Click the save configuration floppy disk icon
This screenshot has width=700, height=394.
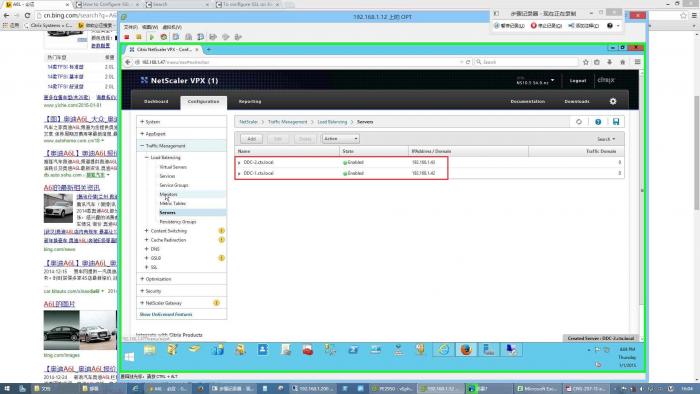click(x=616, y=122)
